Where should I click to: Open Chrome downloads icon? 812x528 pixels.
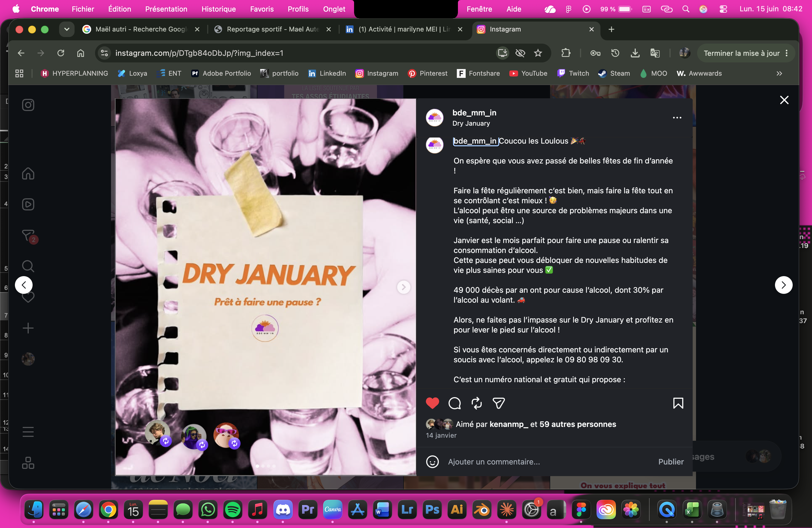pos(635,53)
